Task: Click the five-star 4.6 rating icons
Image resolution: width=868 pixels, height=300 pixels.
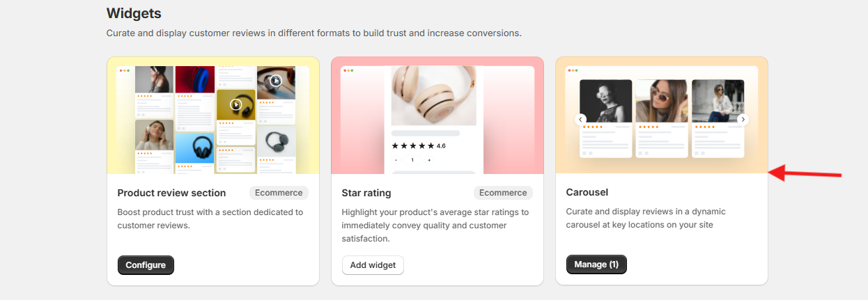Action: (413, 146)
